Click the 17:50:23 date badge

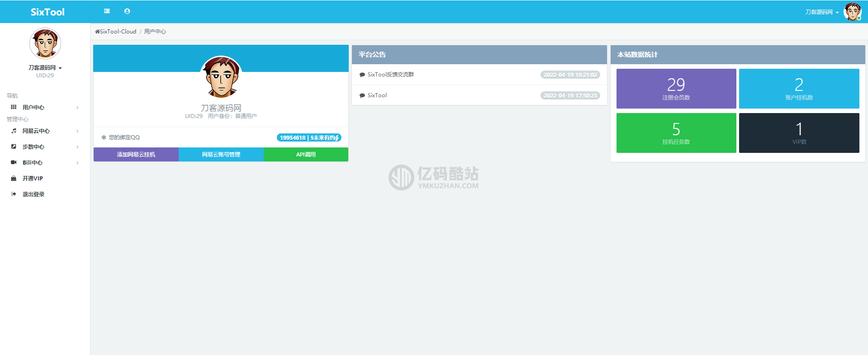pyautogui.click(x=570, y=95)
